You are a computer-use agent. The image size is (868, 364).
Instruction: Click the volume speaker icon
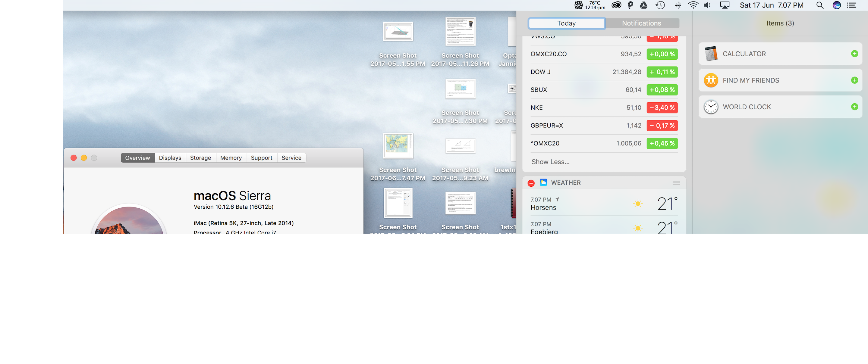(707, 5)
